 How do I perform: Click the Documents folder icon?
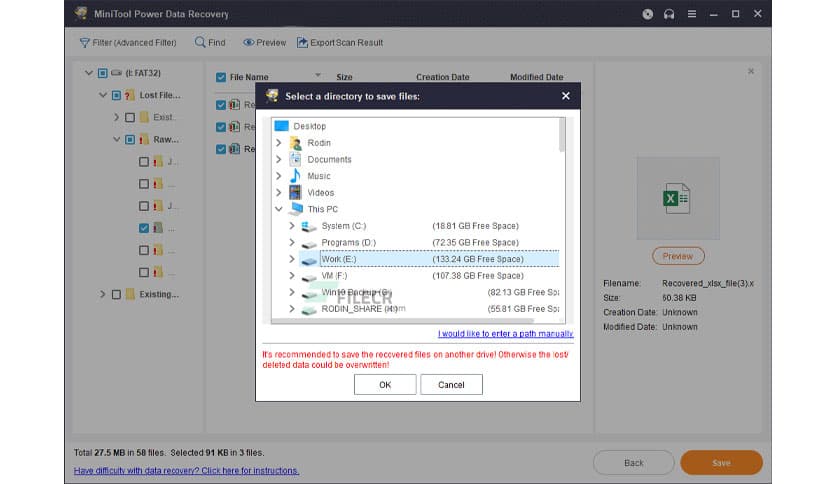click(295, 159)
